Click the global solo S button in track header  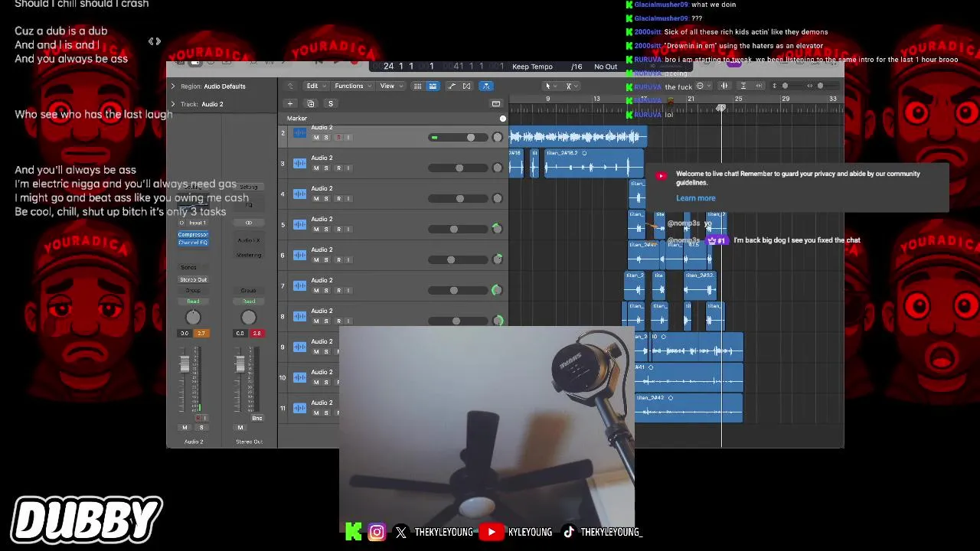pos(331,103)
